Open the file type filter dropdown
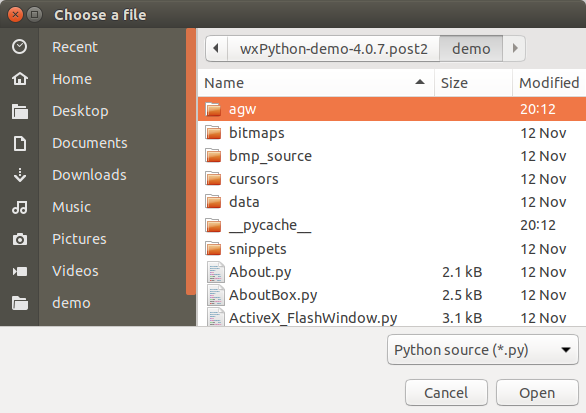 (x=482, y=350)
